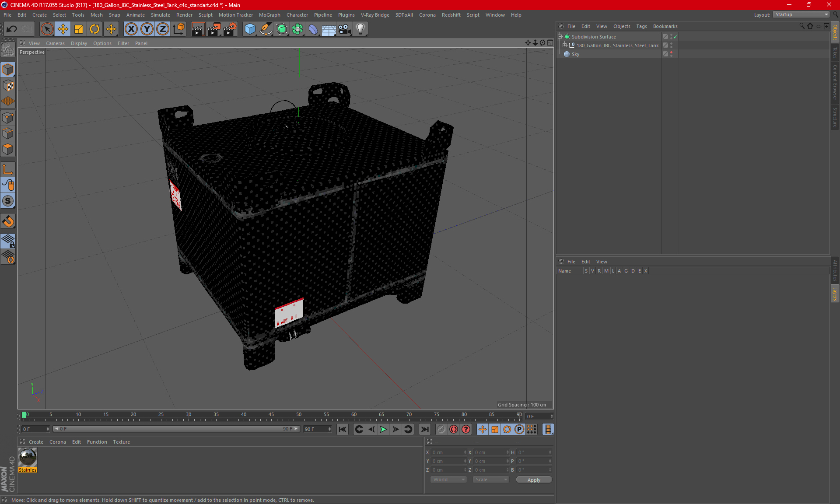Open the Spline pen tool
Viewport: 840px width, 504px height.
[x=266, y=29]
